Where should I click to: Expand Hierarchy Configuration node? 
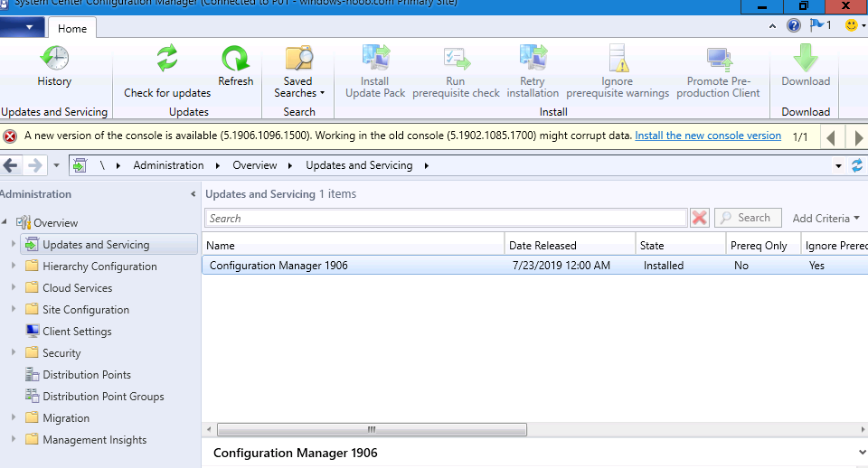click(14, 266)
